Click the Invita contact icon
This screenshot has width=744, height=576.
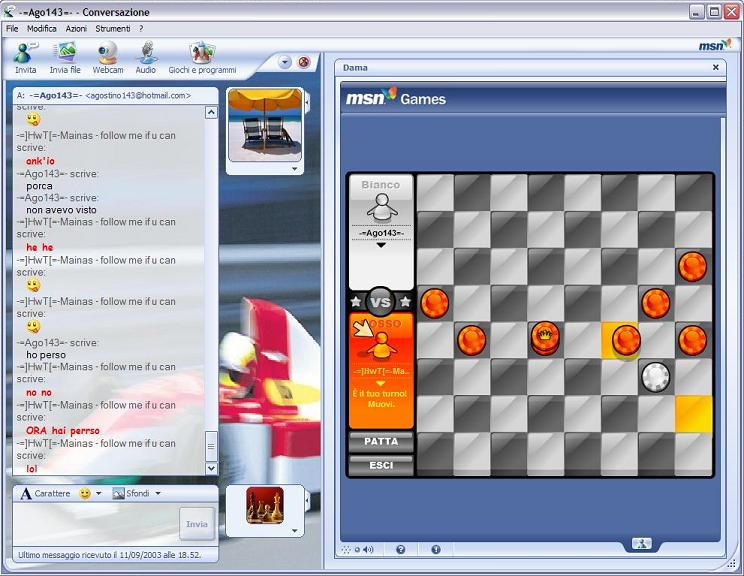pyautogui.click(x=25, y=57)
